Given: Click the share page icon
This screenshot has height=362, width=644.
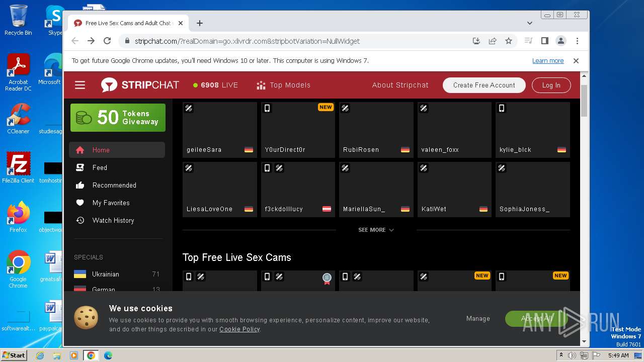Looking at the screenshot, I should click(x=493, y=41).
